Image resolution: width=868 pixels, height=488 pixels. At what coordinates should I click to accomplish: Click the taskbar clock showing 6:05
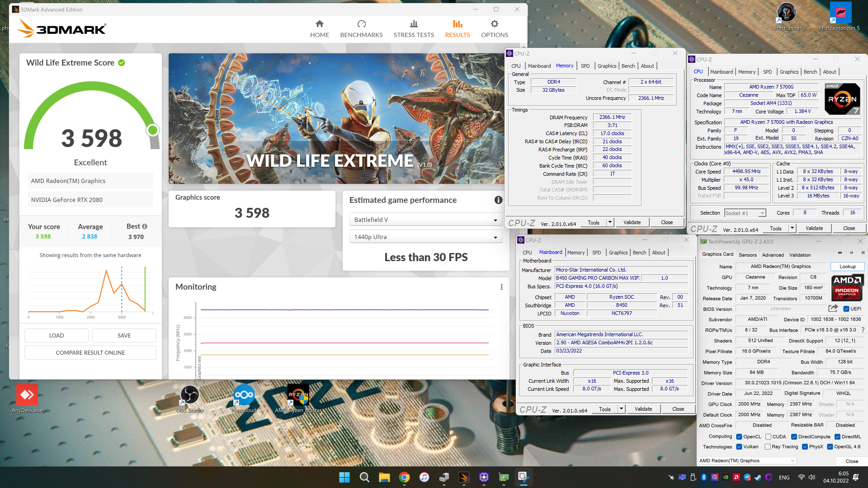point(836,477)
